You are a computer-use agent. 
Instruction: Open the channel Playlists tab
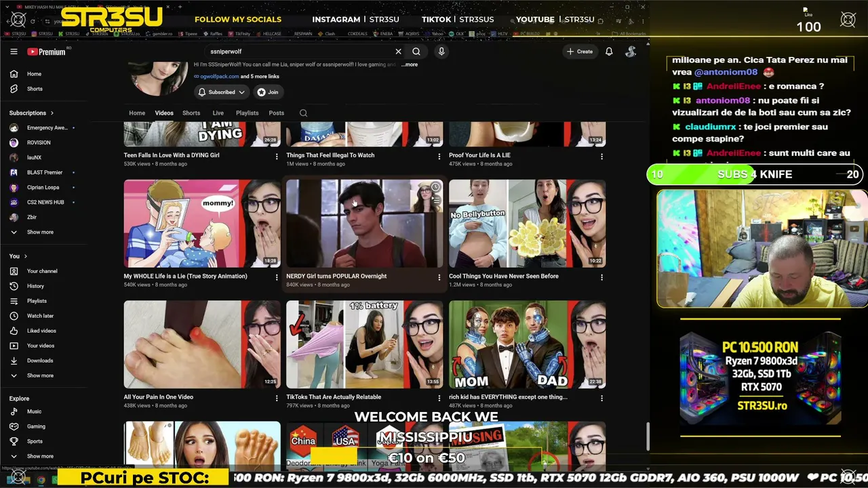(247, 113)
